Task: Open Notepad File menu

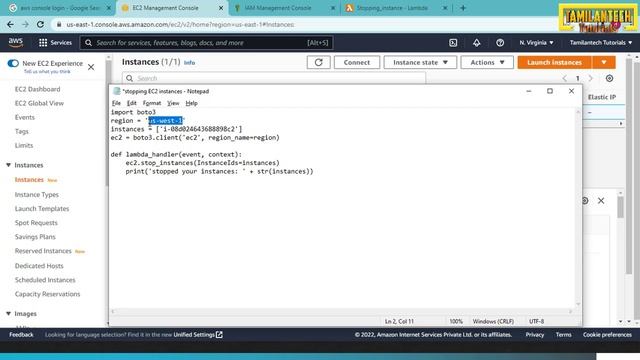Action: [116, 103]
